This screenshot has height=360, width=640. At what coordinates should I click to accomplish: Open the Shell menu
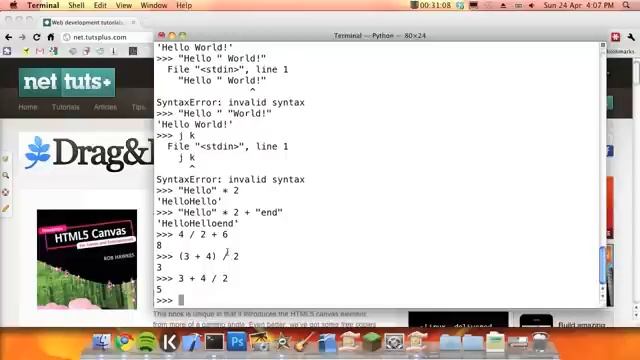click(x=76, y=5)
